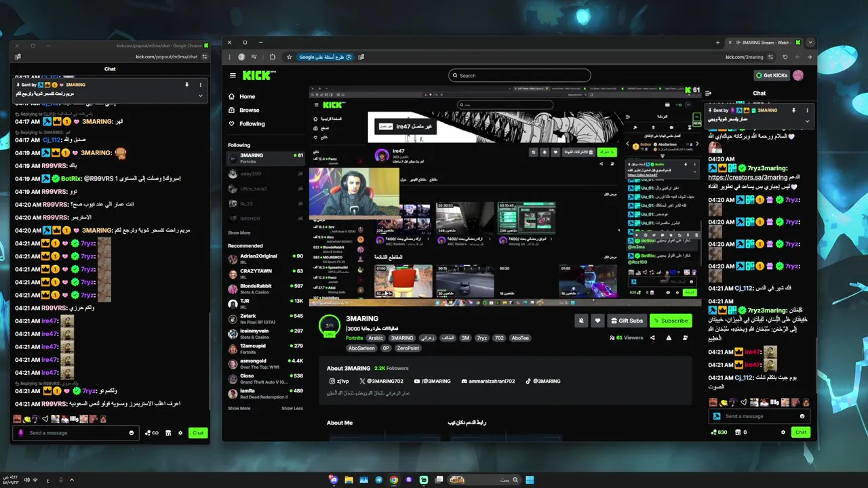The width and height of the screenshot is (868, 488).
Task: Click the green Subscribe button
Action: 670,321
